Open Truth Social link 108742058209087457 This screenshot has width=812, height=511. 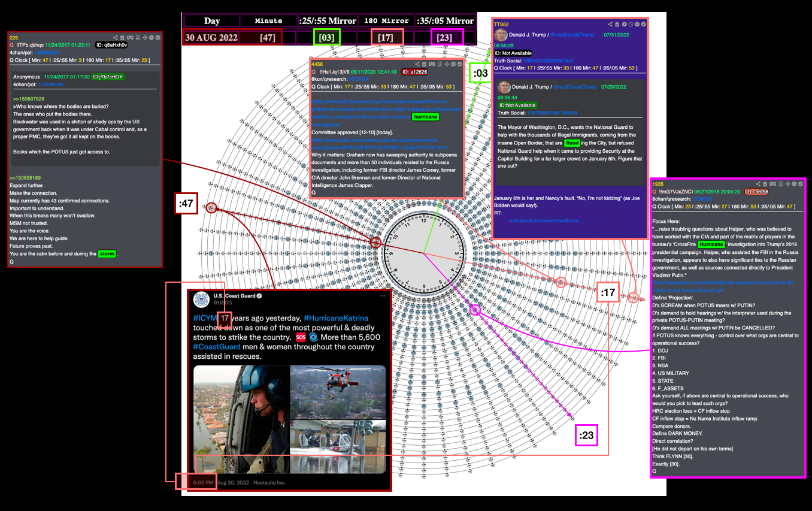(549, 61)
